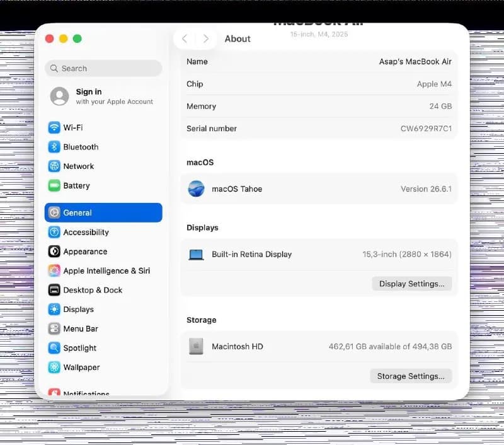
Task: Click into the Search field
Action: coord(103,69)
